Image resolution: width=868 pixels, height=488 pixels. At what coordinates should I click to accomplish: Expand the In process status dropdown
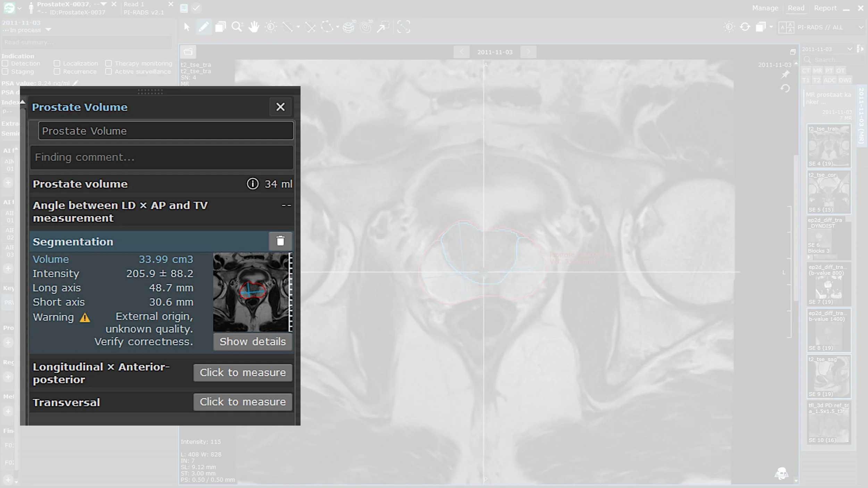point(48,30)
